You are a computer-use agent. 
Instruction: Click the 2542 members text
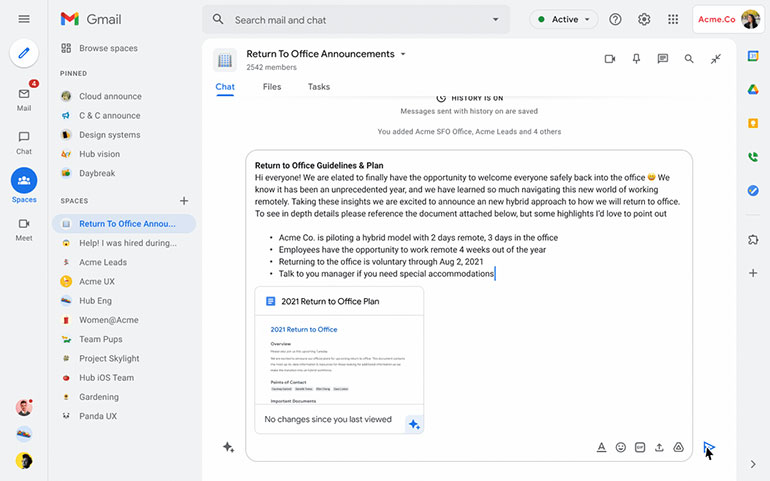pyautogui.click(x=271, y=67)
